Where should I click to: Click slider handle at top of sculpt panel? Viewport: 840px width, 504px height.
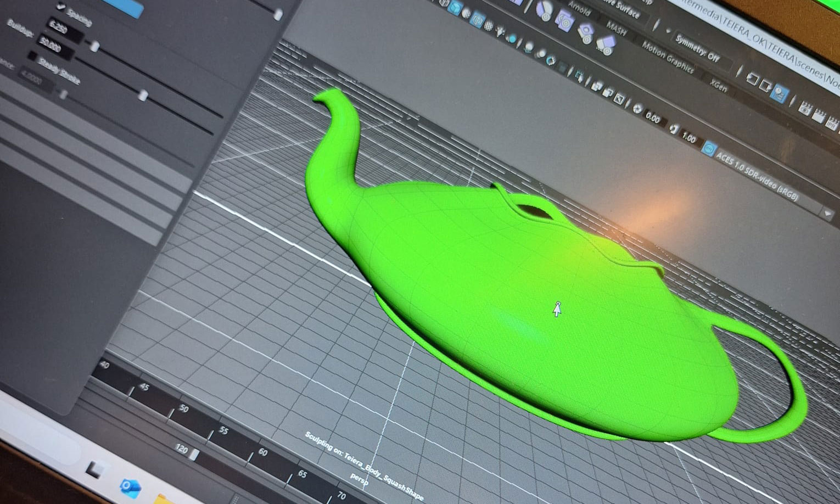pos(278,14)
